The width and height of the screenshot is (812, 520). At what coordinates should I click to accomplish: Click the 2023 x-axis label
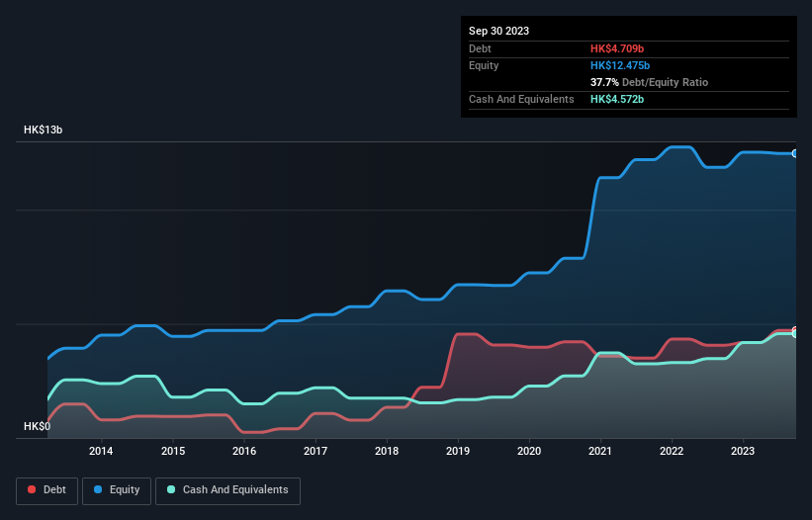[743, 451]
